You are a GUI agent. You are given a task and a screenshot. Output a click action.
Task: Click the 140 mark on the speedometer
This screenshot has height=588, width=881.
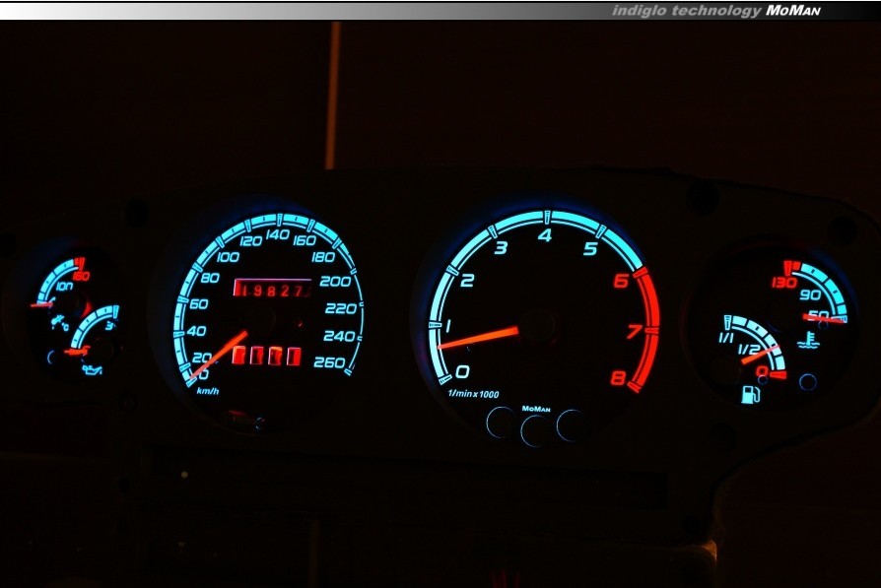point(277,234)
